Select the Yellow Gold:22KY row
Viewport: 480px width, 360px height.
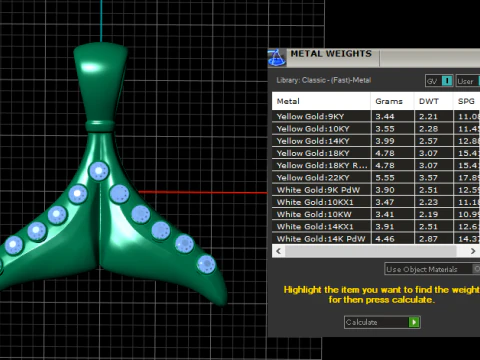376,178
